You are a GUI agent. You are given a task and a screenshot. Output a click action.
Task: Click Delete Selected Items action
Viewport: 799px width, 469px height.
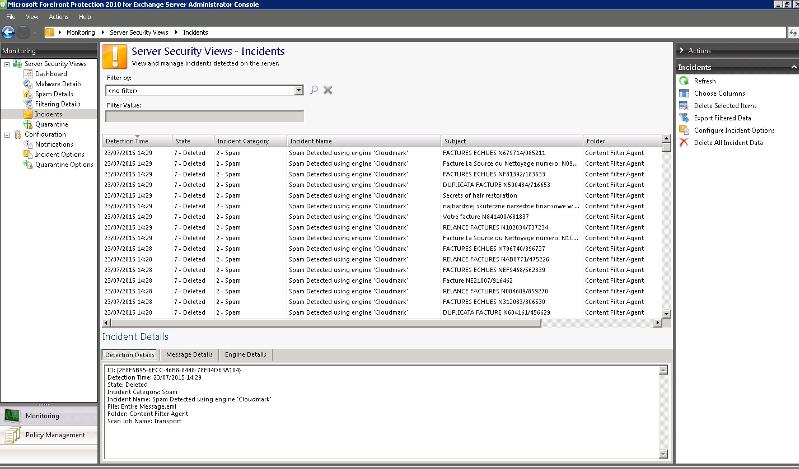725,106
